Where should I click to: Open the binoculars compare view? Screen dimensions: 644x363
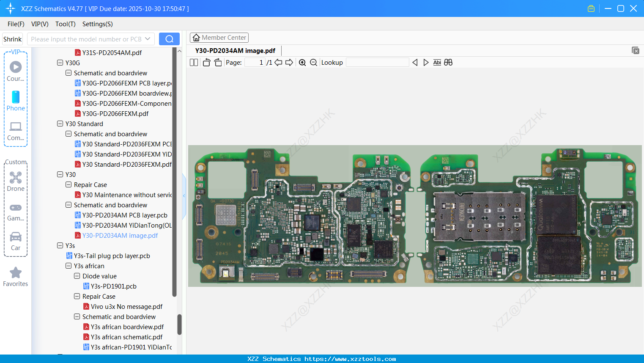coord(448,62)
